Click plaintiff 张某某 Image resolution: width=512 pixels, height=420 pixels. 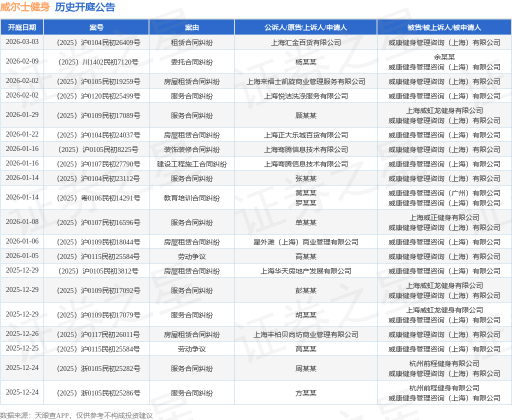[x=306, y=178]
